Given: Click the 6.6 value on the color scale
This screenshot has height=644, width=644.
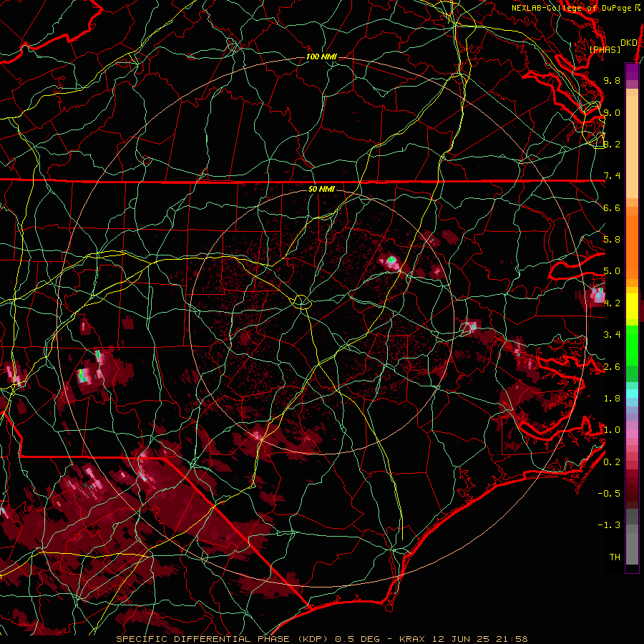Looking at the screenshot, I should point(612,208).
